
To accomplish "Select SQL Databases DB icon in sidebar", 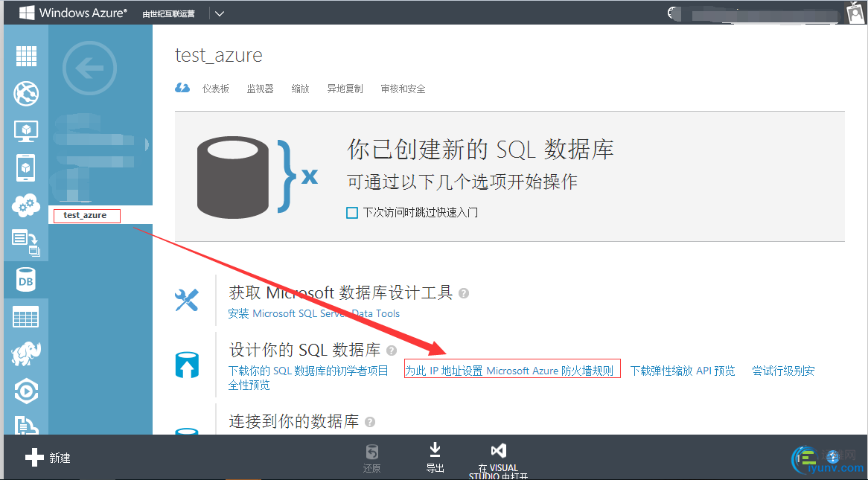I will [26, 281].
